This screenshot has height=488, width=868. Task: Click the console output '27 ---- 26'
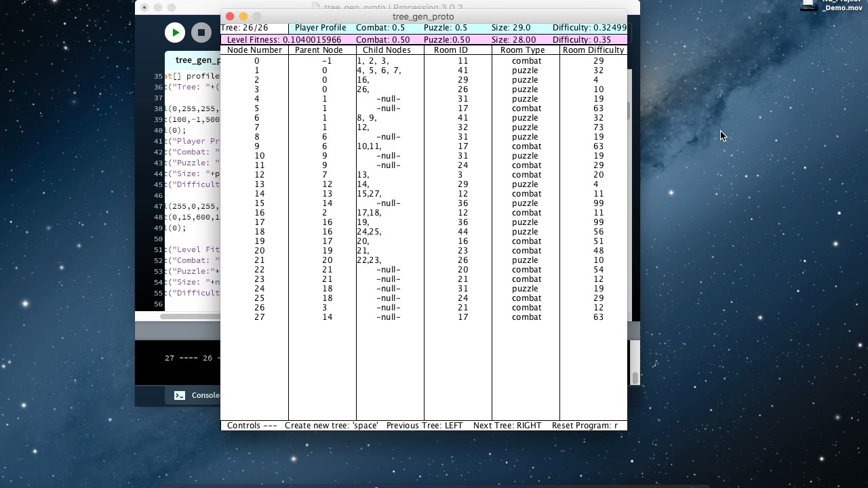190,358
